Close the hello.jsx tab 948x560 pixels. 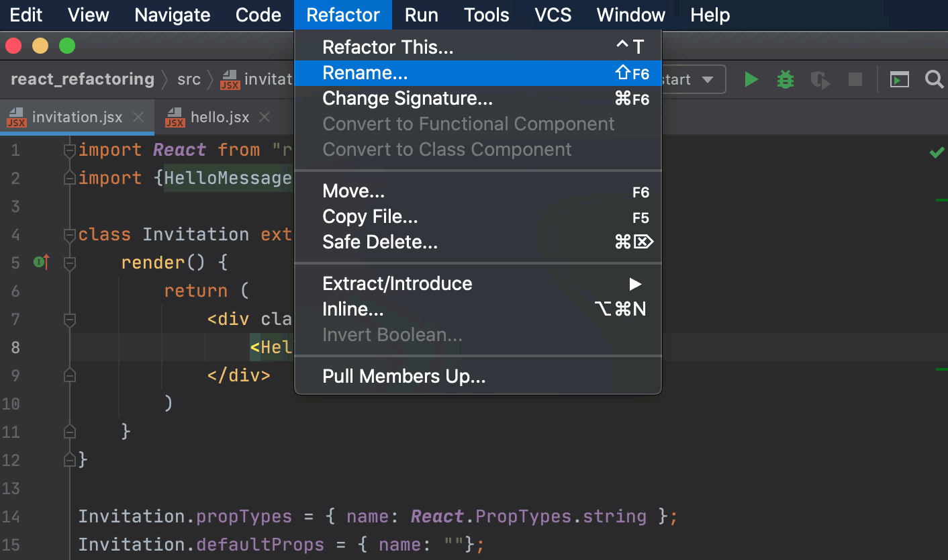[x=264, y=116]
